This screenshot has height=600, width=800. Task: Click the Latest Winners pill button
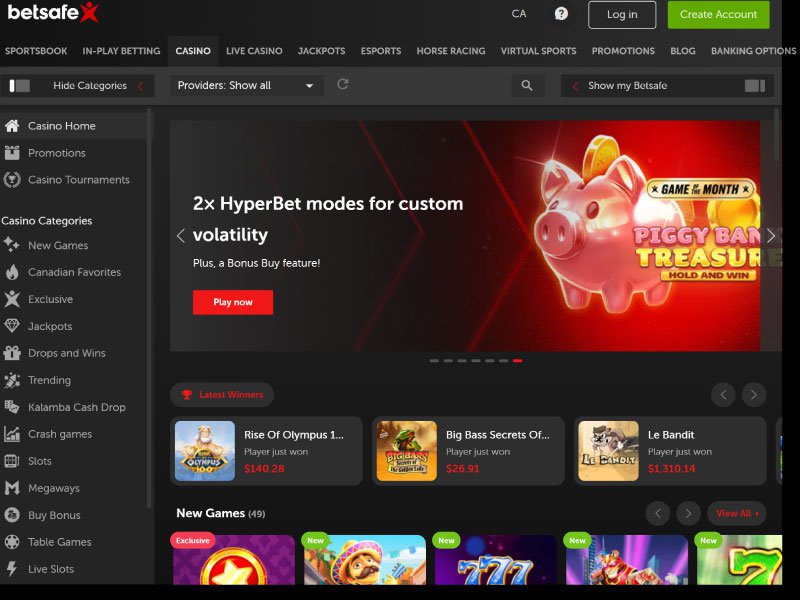click(x=222, y=394)
